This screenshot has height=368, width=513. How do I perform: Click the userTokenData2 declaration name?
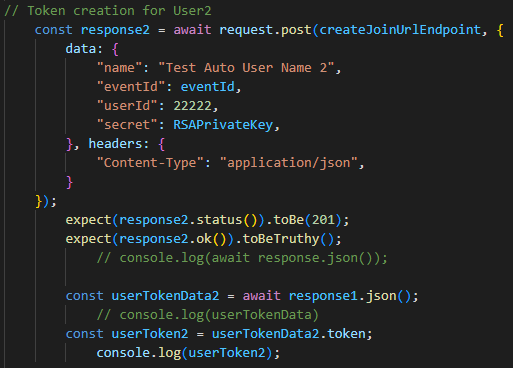[x=165, y=296]
